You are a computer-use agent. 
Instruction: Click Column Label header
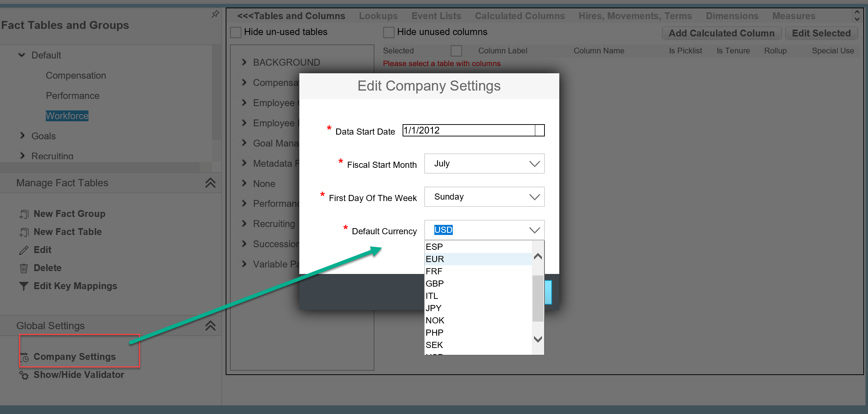pyautogui.click(x=503, y=51)
